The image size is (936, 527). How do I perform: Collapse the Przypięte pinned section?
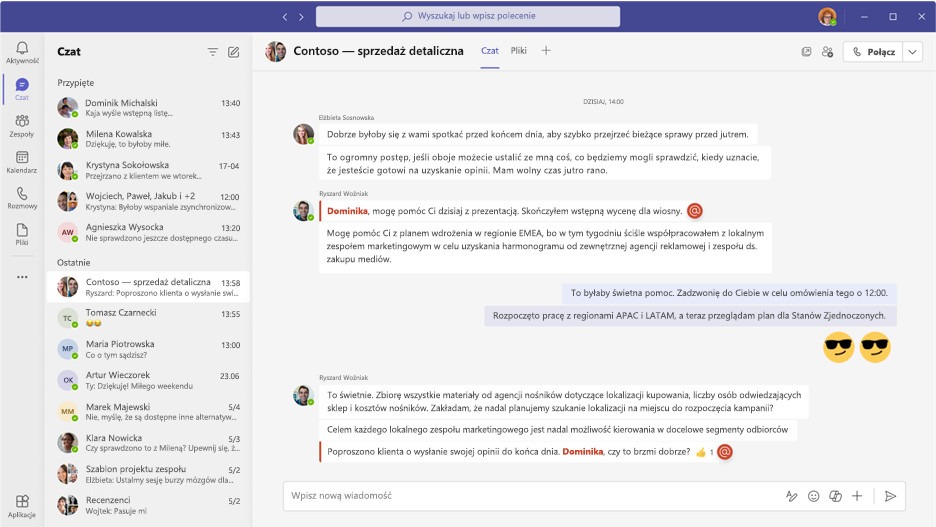76,83
